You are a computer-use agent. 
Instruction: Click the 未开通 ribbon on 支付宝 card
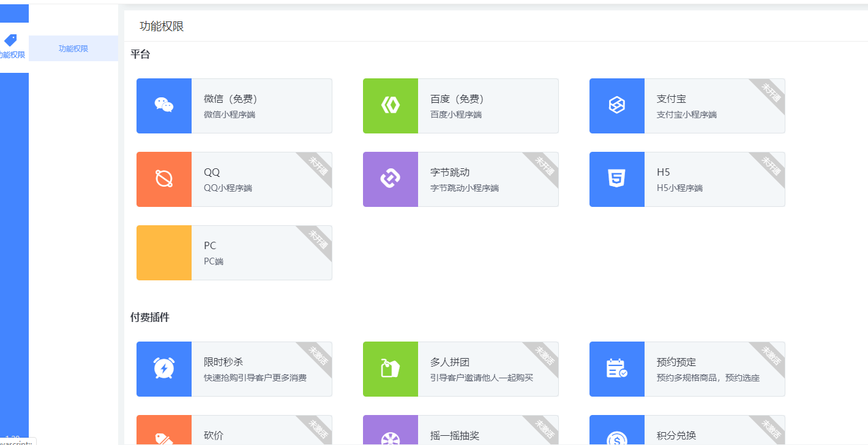771,92
